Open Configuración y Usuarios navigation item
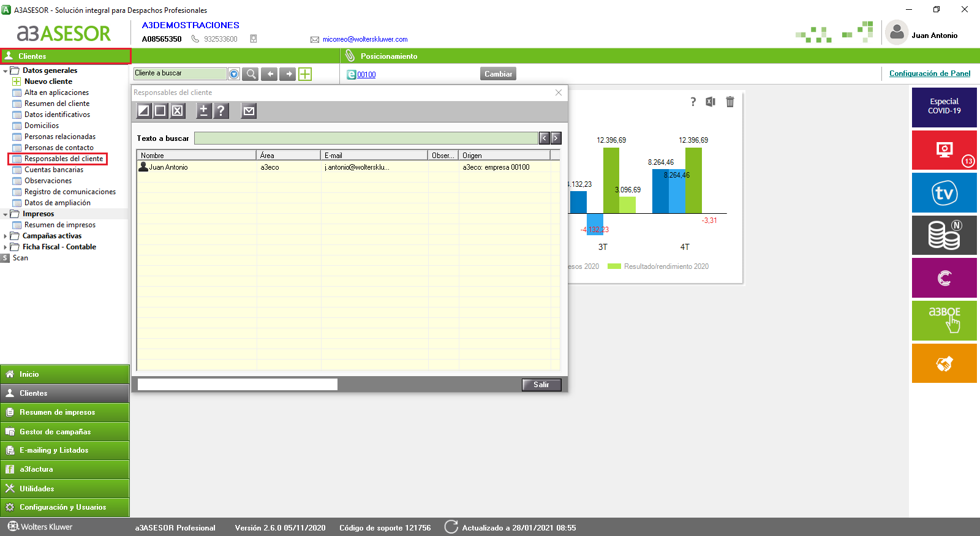980x536 pixels. tap(65, 507)
